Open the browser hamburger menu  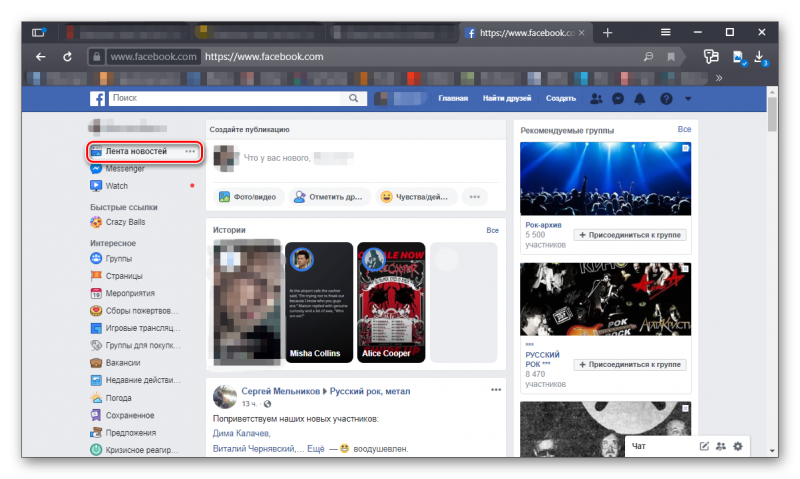click(665, 32)
